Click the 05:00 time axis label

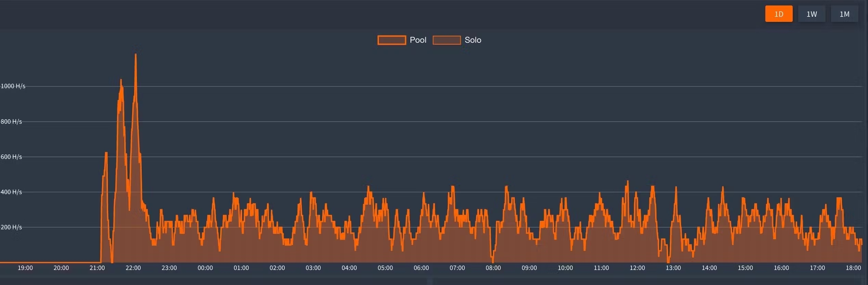click(385, 268)
